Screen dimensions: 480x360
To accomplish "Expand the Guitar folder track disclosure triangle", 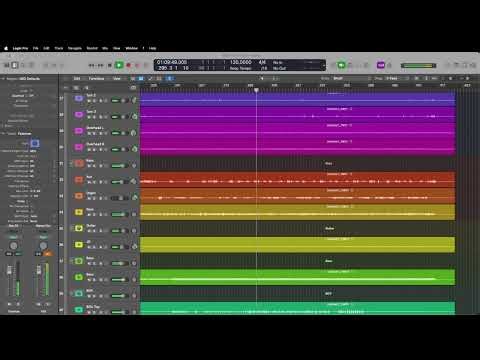I will coord(71,228).
